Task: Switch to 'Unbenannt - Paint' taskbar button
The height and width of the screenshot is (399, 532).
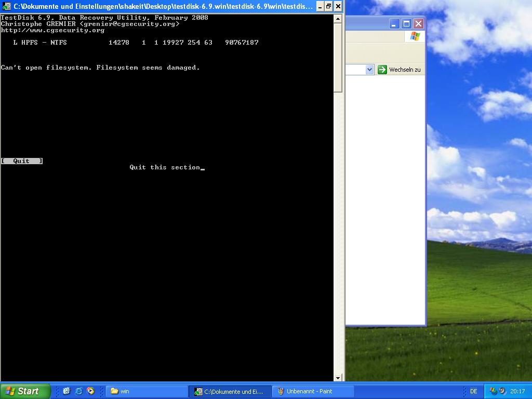Action: click(x=313, y=391)
